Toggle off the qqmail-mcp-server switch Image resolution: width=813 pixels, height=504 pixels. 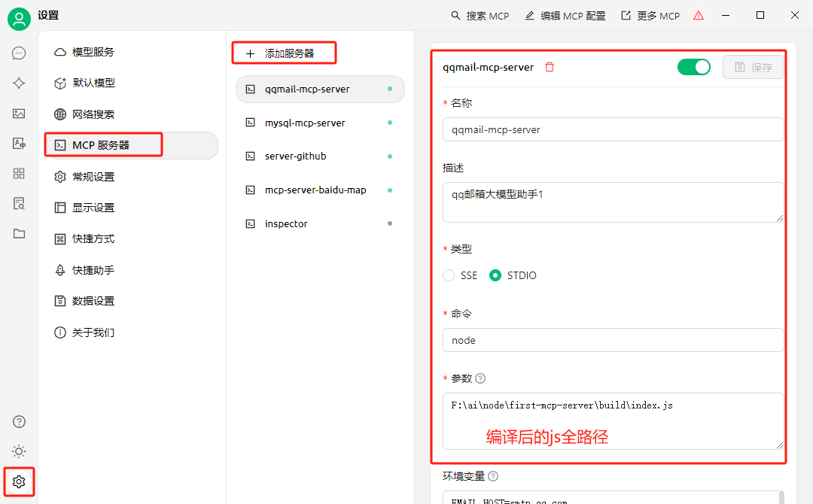(x=694, y=68)
